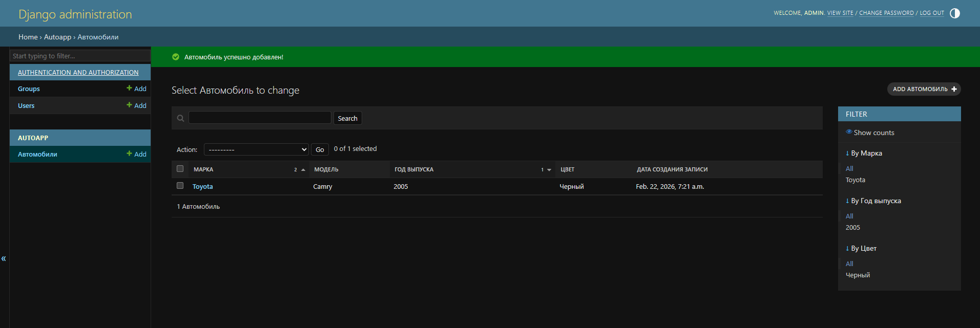
Task: Click the magnifier icon in the search bar
Action: (x=180, y=118)
